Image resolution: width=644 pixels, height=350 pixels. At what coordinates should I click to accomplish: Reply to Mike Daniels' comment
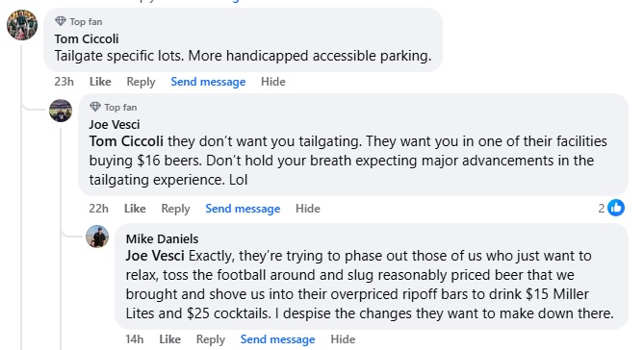tap(211, 339)
